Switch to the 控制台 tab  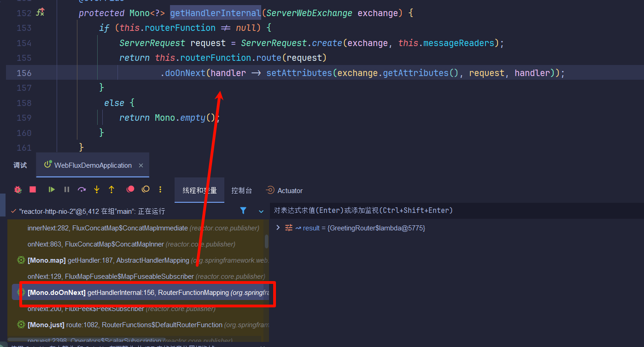[242, 190]
